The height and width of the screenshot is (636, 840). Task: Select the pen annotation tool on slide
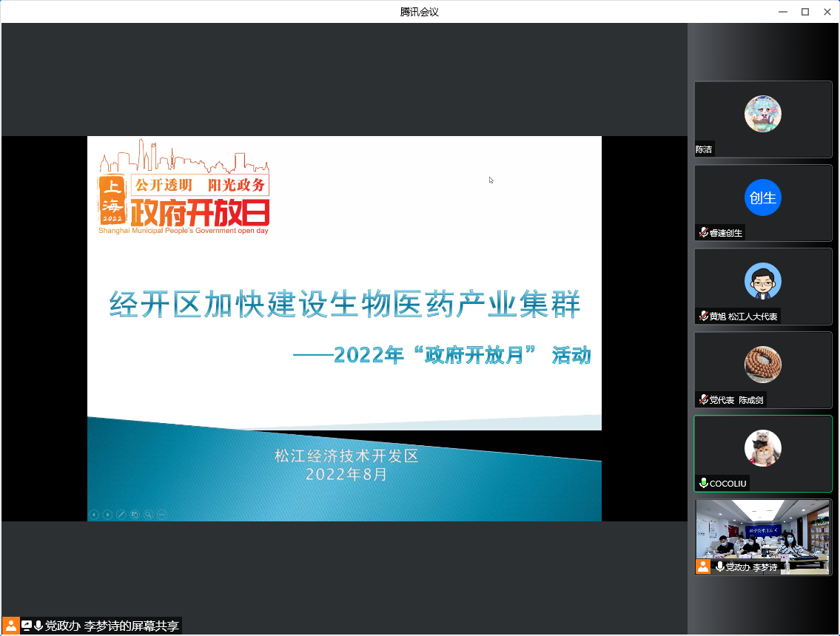[x=121, y=515]
